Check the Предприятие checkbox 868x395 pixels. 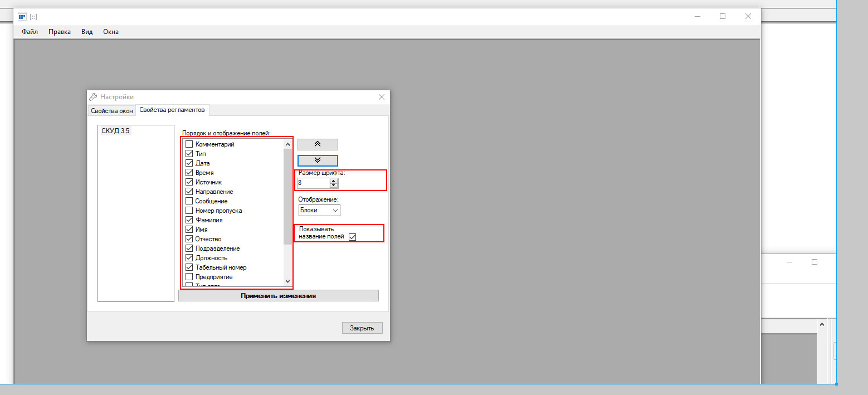(x=189, y=277)
